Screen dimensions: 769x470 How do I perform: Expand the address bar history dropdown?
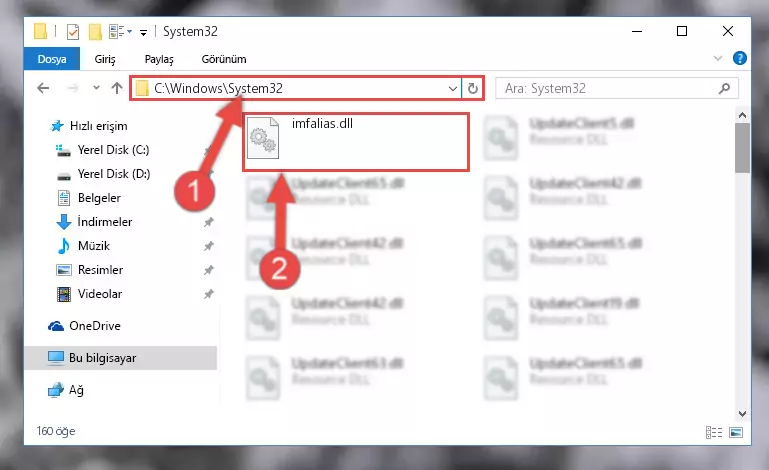(453, 89)
